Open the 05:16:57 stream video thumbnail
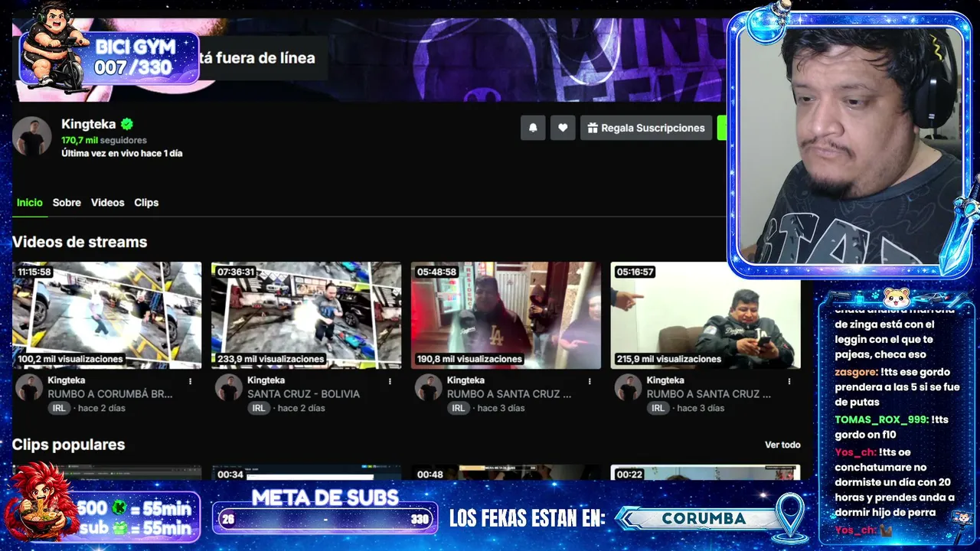This screenshot has width=980, height=551. tap(705, 315)
